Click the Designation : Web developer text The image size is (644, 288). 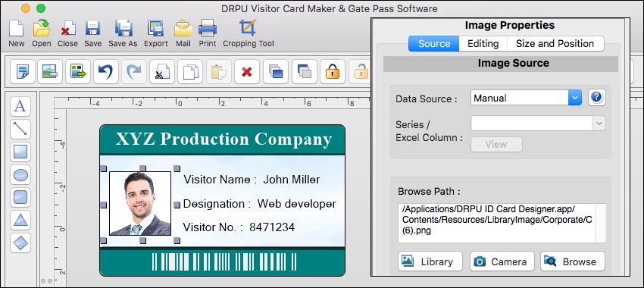click(x=260, y=204)
